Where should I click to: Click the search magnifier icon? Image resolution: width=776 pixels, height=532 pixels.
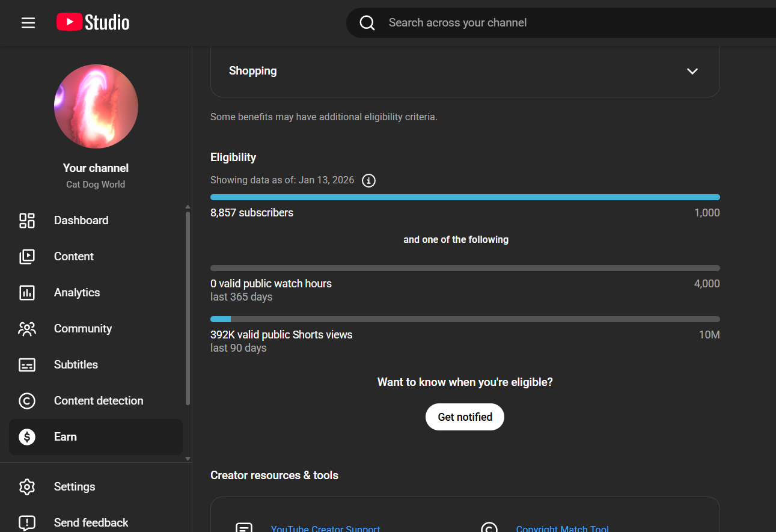pyautogui.click(x=367, y=23)
